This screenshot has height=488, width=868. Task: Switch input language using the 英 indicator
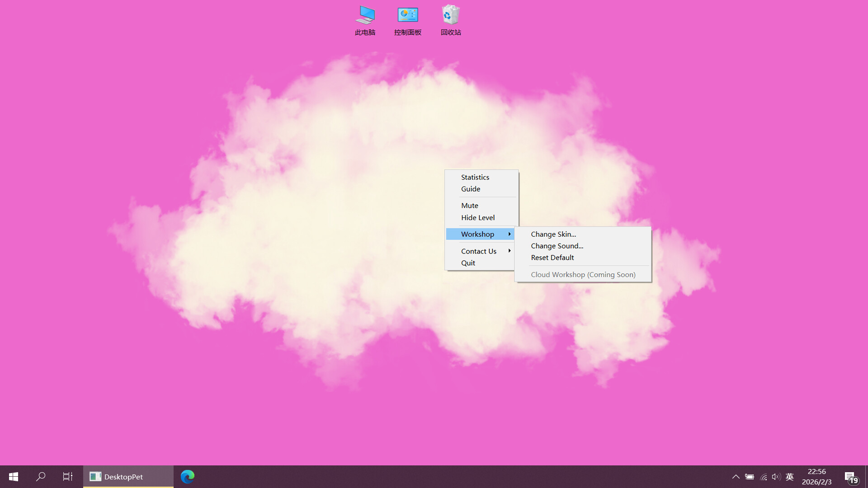[790, 476]
